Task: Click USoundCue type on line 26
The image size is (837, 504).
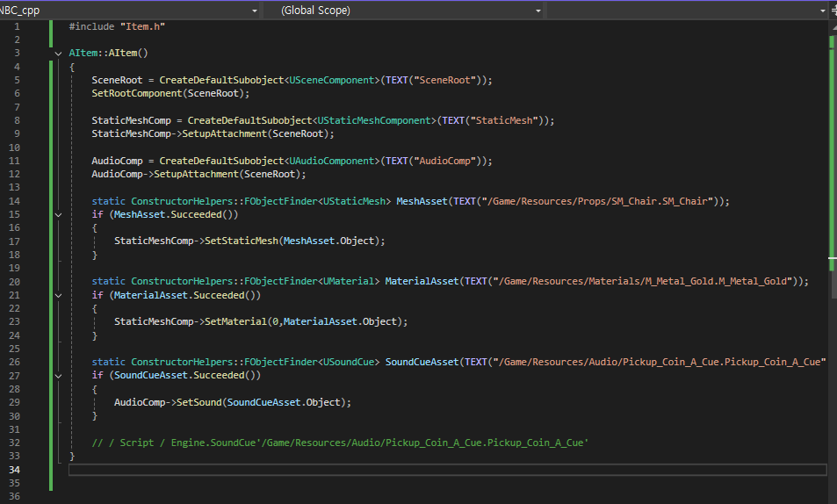Action: 349,362
